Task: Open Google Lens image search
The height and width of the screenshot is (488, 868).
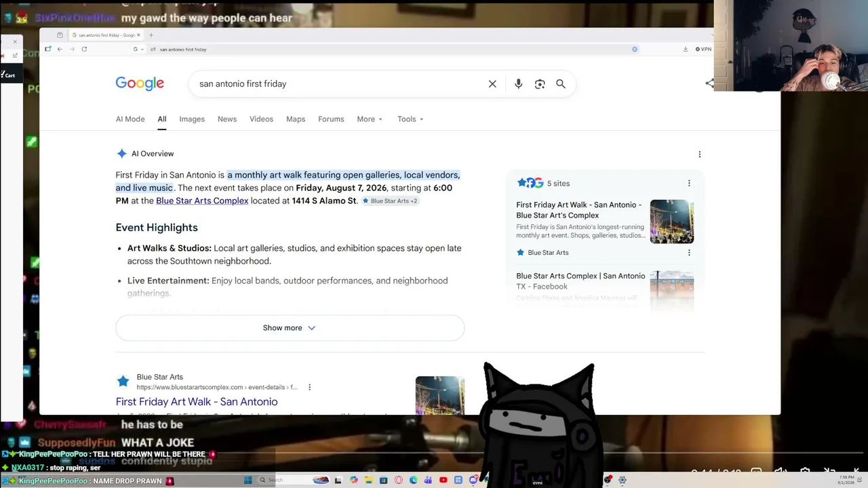Action: pos(540,84)
